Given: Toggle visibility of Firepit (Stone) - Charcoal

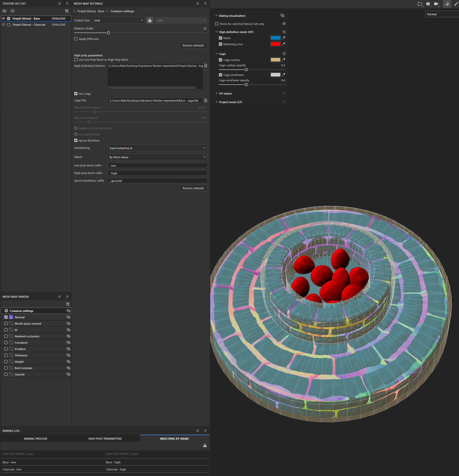Looking at the screenshot, I should pos(3,24).
